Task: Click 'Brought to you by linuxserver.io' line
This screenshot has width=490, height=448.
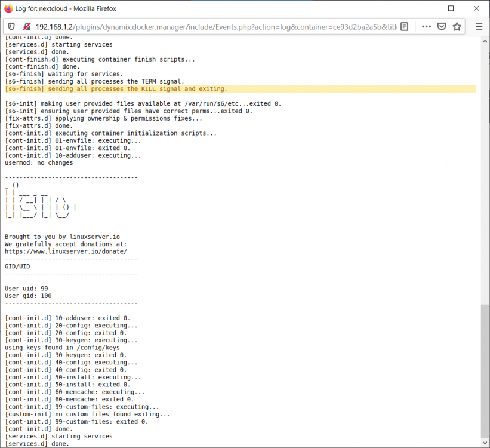Action: tap(62, 237)
